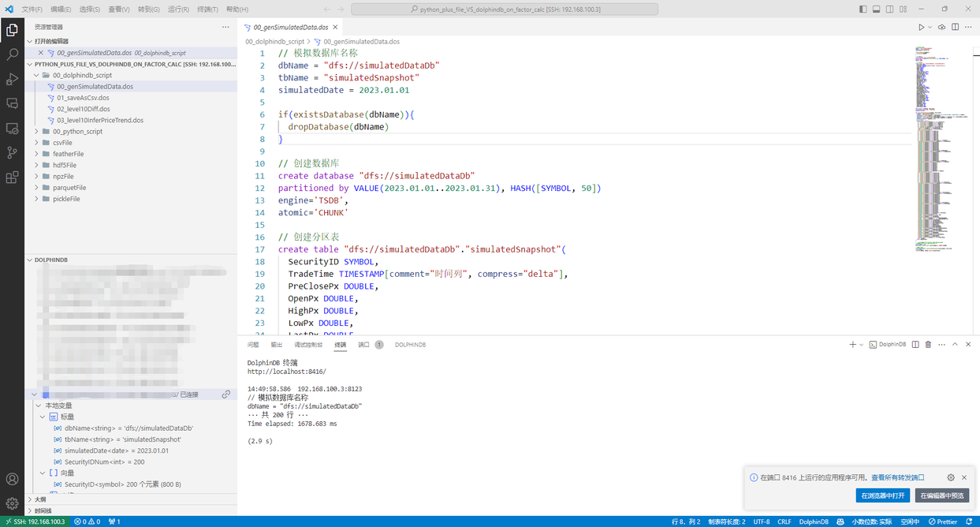Viewport: 980px width, 527px height.
Task: Click 在浏览器中打开 in the notification
Action: [881, 495]
